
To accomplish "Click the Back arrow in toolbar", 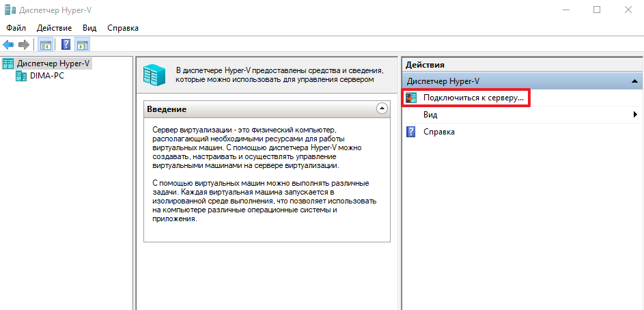I will point(9,45).
